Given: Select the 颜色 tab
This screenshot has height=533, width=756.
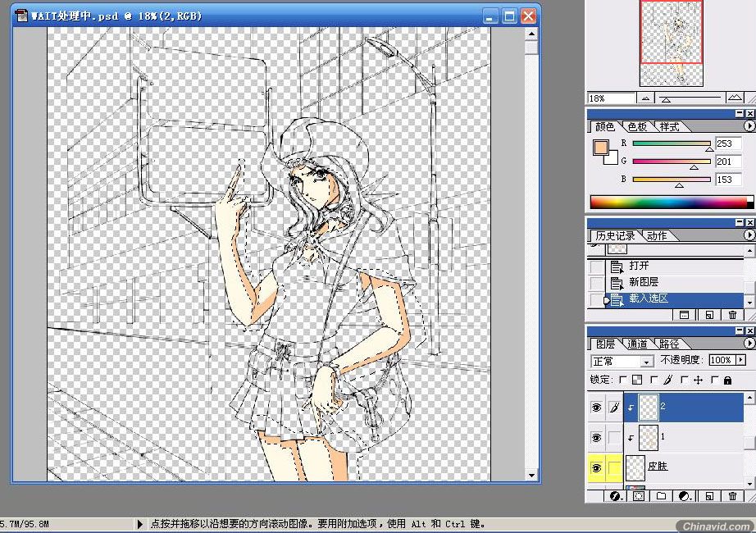Looking at the screenshot, I should (x=604, y=127).
